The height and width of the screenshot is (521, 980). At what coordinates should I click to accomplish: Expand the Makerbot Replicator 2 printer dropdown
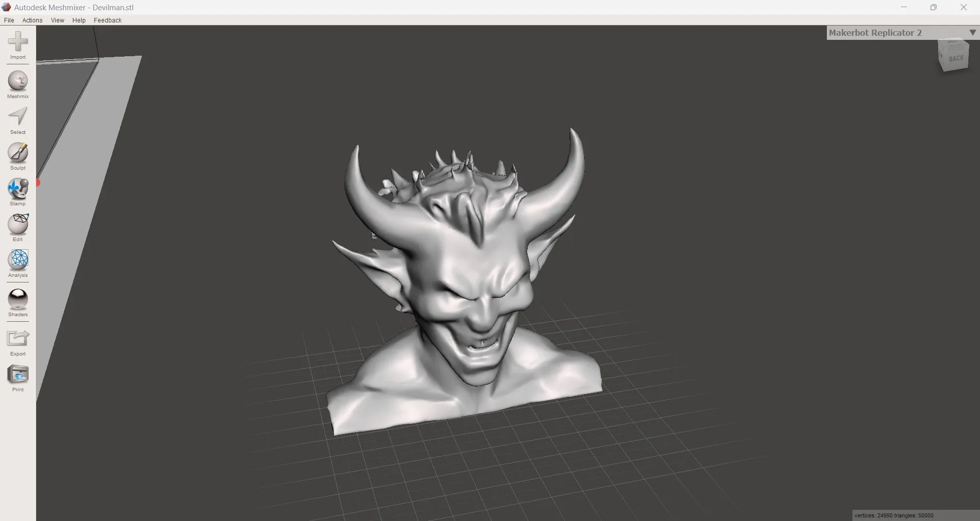pos(972,32)
